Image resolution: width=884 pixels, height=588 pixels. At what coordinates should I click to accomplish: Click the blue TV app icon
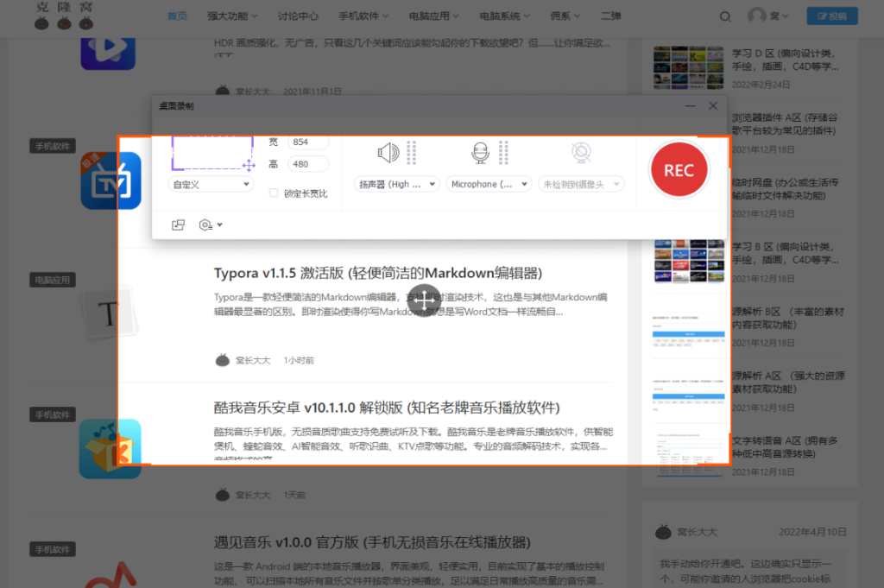point(111,180)
